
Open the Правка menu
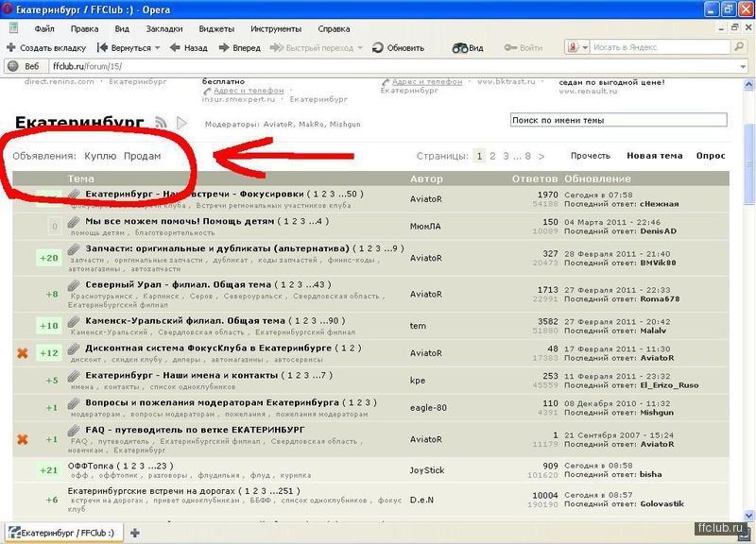tap(84, 29)
